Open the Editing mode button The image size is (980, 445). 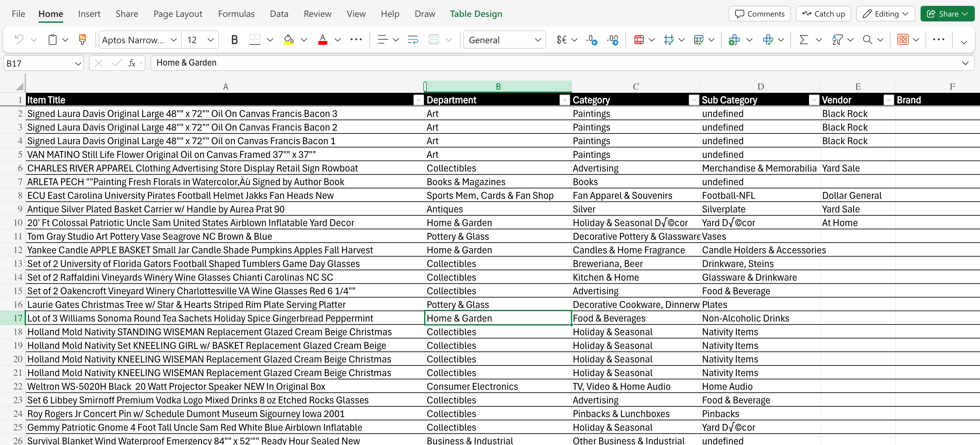pos(886,14)
